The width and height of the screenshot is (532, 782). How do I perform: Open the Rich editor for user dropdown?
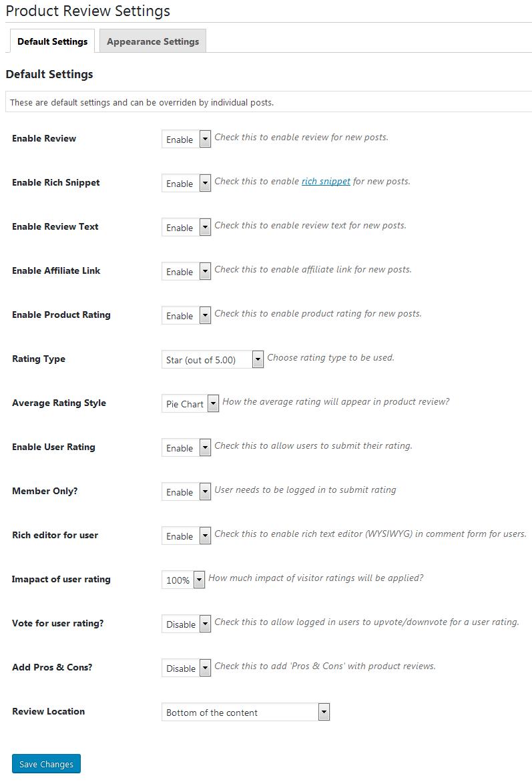click(186, 536)
